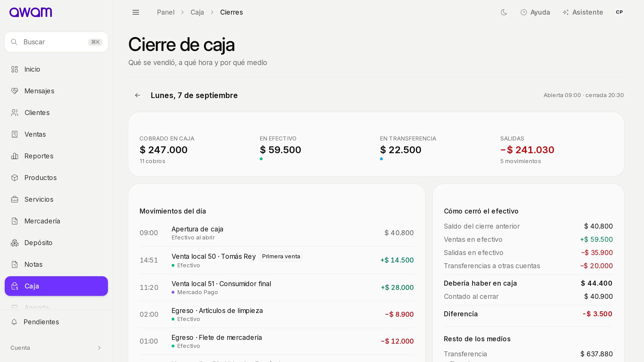Click the Notas file icon
The height and width of the screenshot is (362, 644).
click(15, 264)
